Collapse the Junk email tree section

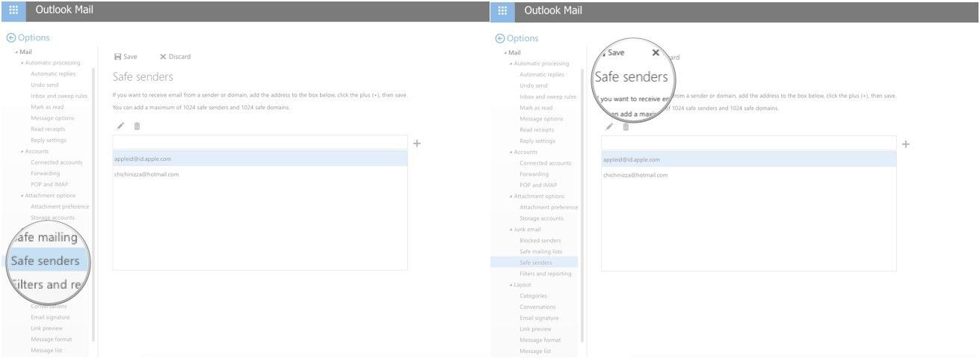[512, 230]
